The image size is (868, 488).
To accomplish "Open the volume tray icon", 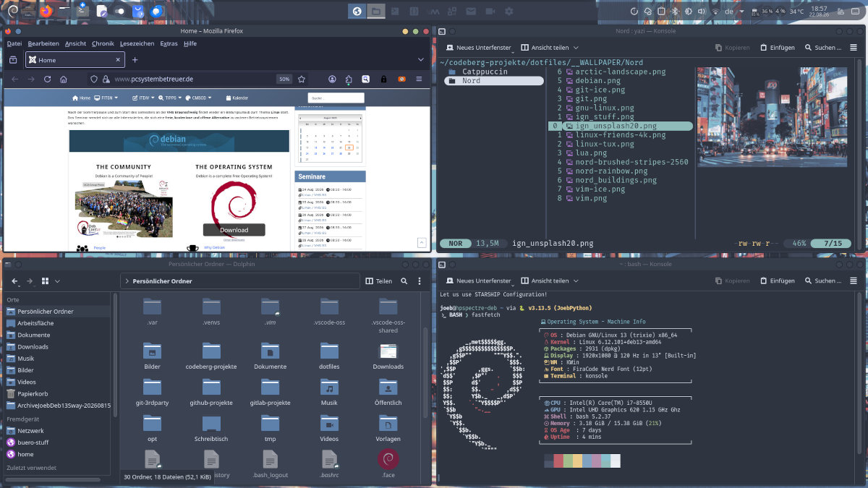I will coord(701,11).
